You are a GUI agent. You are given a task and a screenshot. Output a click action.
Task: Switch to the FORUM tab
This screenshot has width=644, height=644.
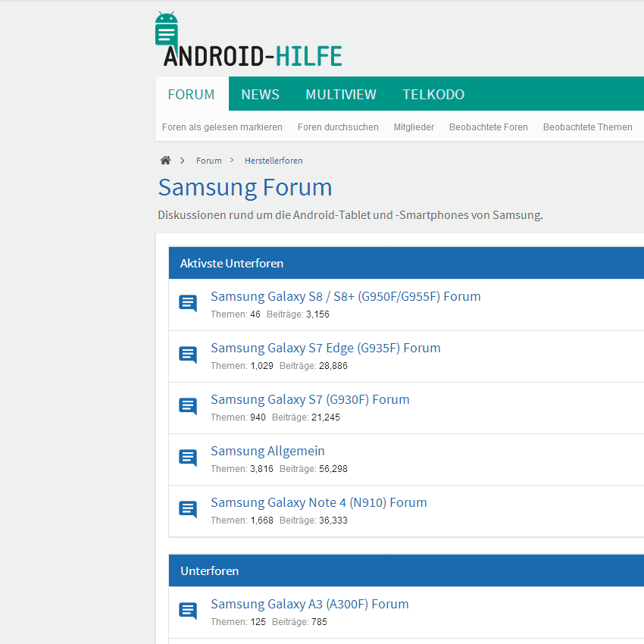point(192,94)
